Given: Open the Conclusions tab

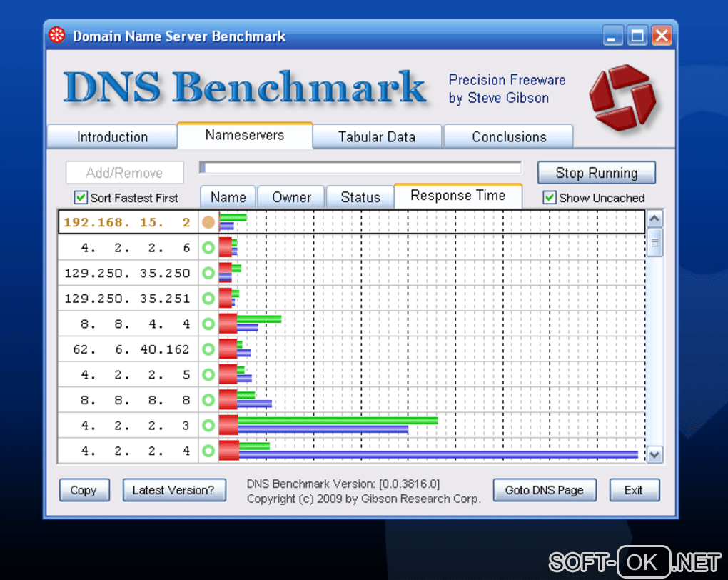Looking at the screenshot, I should tap(509, 136).
